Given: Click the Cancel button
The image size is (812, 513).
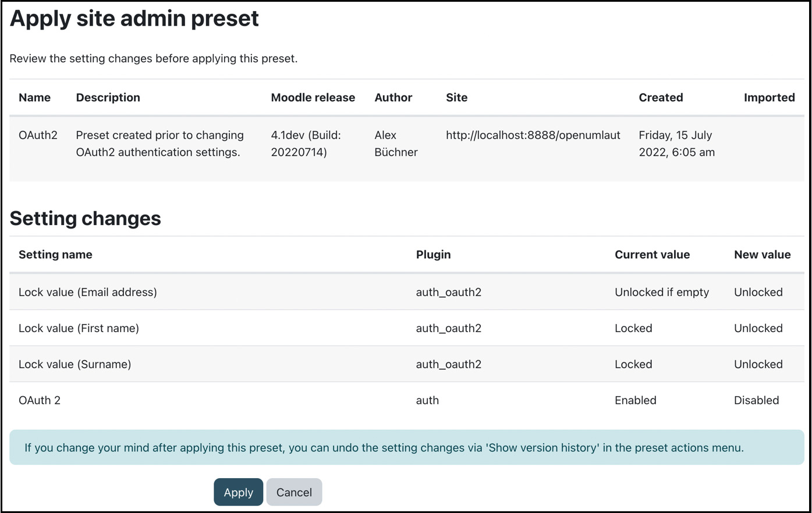Looking at the screenshot, I should 294,492.
